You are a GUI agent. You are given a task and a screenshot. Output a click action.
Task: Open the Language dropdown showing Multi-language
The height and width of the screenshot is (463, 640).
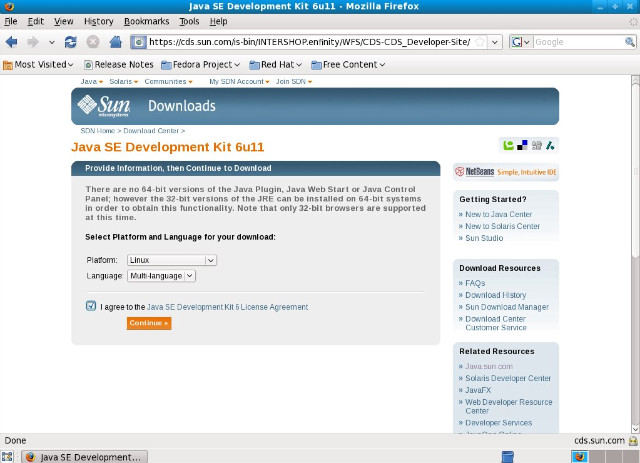point(161,276)
